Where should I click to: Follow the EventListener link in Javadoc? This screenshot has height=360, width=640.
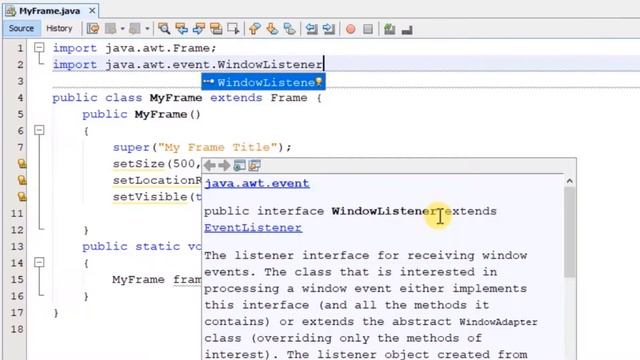[253, 228]
